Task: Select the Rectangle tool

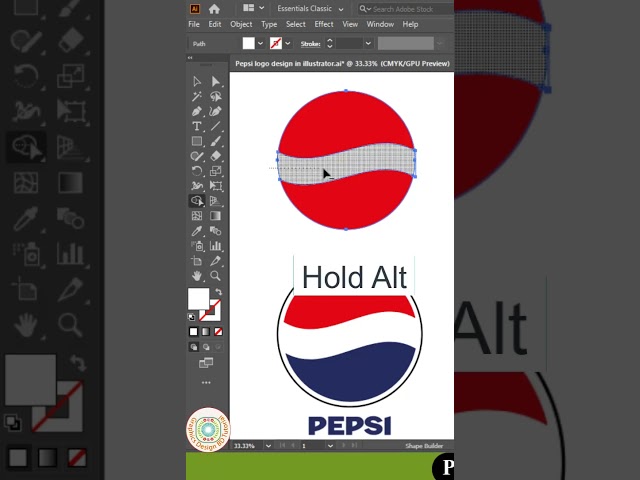Action: (197, 141)
